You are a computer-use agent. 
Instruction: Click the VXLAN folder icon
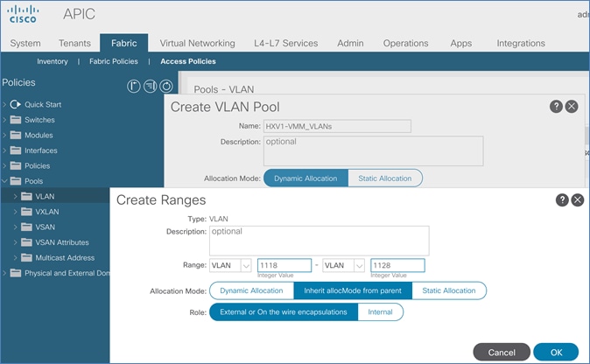pos(26,212)
